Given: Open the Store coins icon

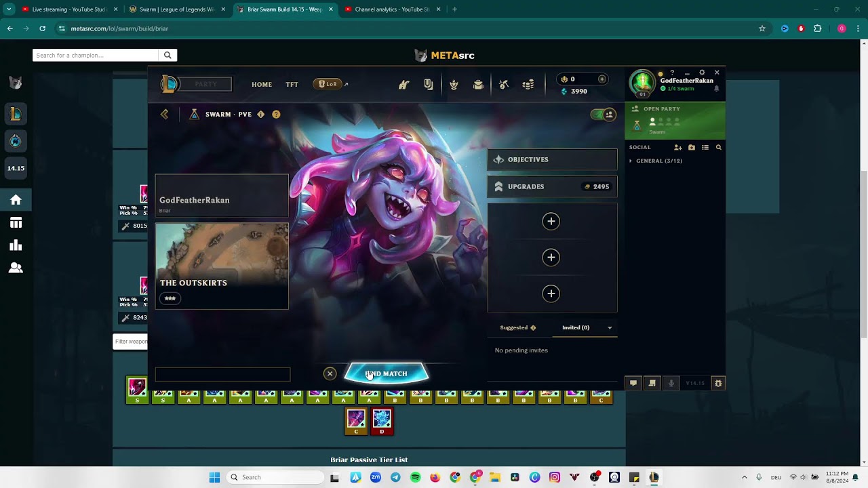Looking at the screenshot, I should click(528, 85).
